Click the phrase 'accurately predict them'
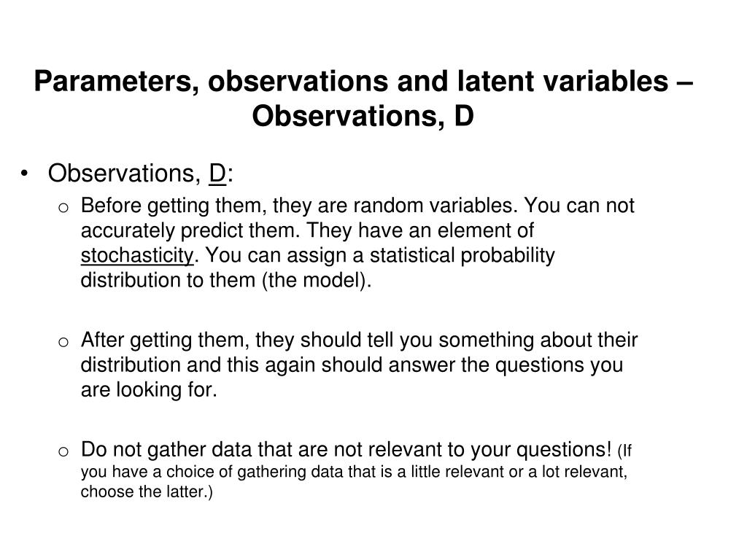Screen dimensions: 747x560 [x=190, y=231]
